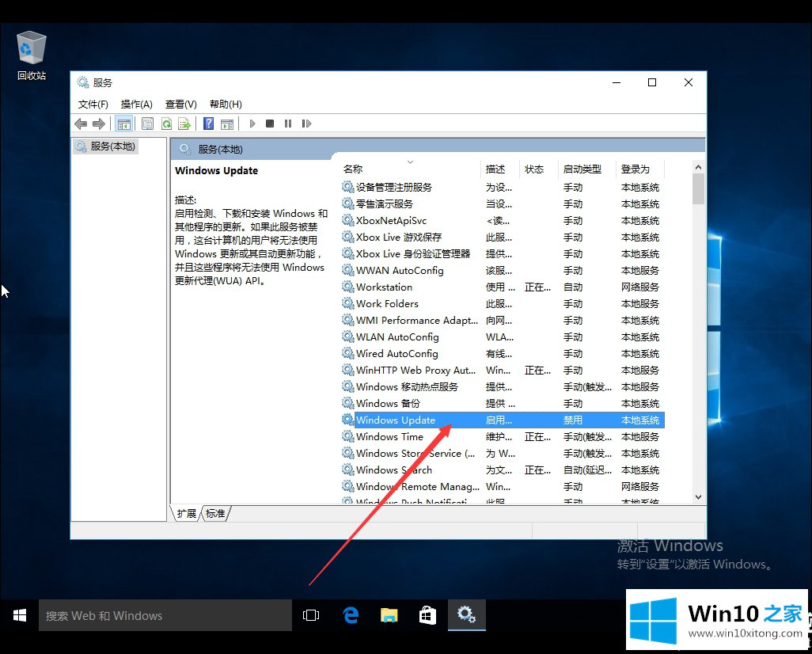Viewport: 812px width, 654px height.
Task: Select the Windows Update service row
Action: click(503, 420)
